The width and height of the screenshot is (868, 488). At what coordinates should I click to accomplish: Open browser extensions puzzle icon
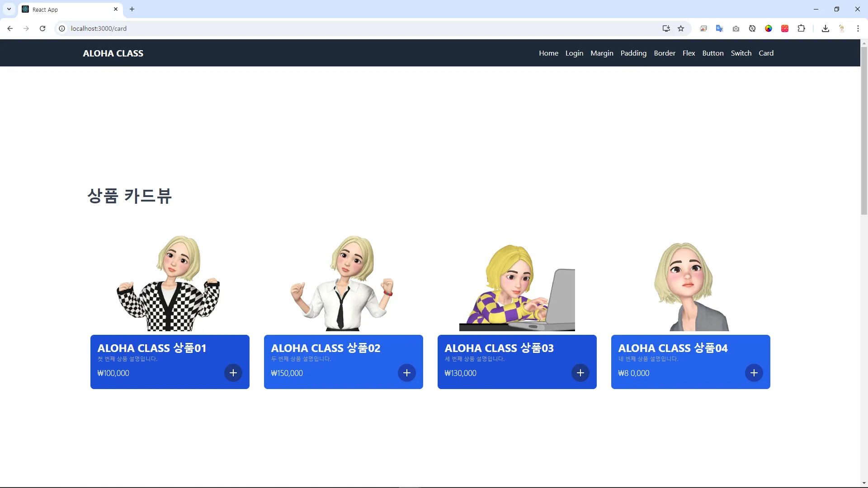[801, 28]
